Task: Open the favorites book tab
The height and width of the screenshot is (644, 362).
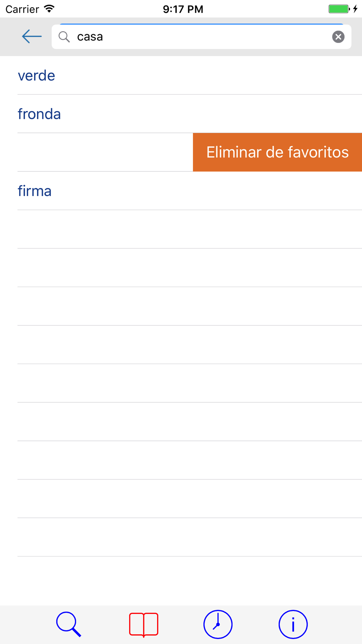Action: point(144,625)
